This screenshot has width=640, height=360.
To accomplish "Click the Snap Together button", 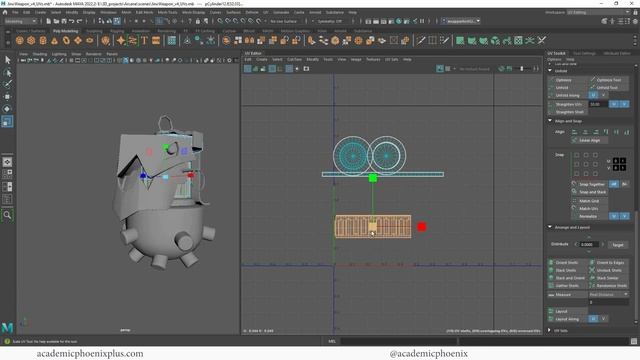I will coord(589,184).
